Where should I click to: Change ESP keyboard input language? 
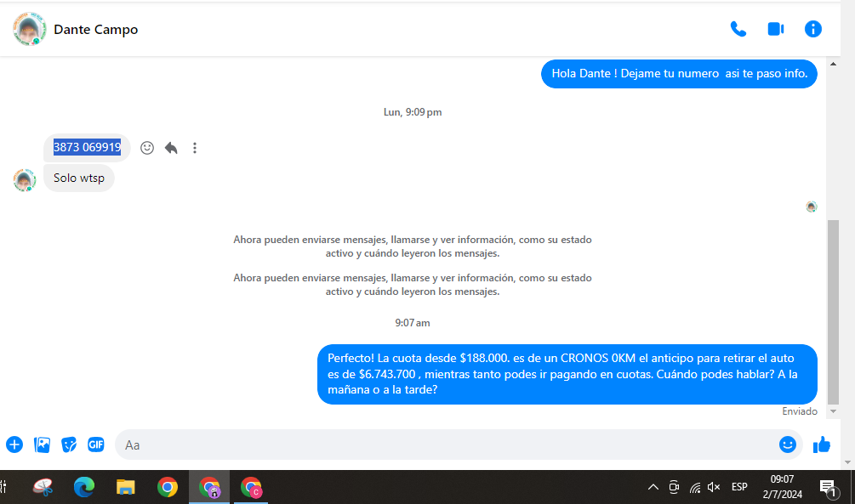click(x=739, y=486)
